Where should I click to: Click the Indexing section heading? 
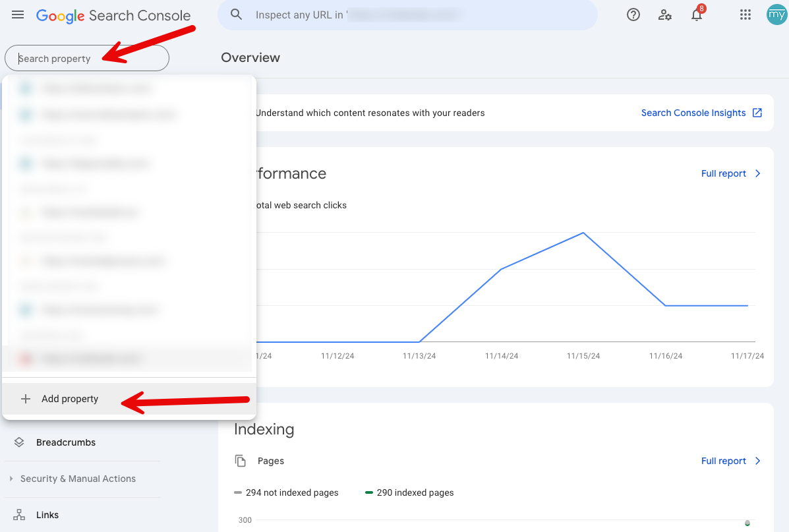point(264,429)
